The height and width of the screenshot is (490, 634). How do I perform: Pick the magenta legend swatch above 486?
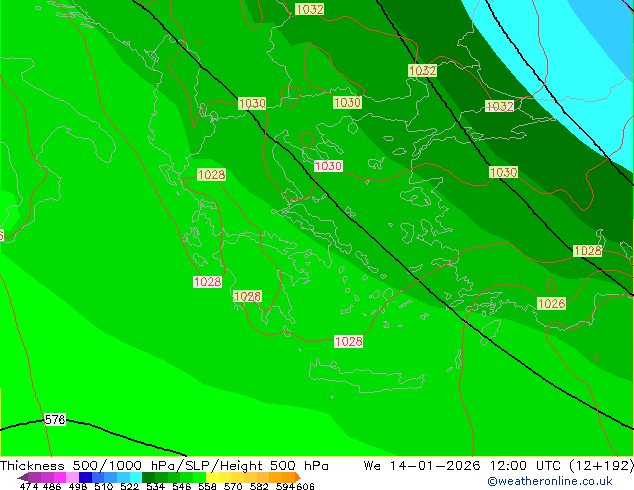(x=60, y=477)
